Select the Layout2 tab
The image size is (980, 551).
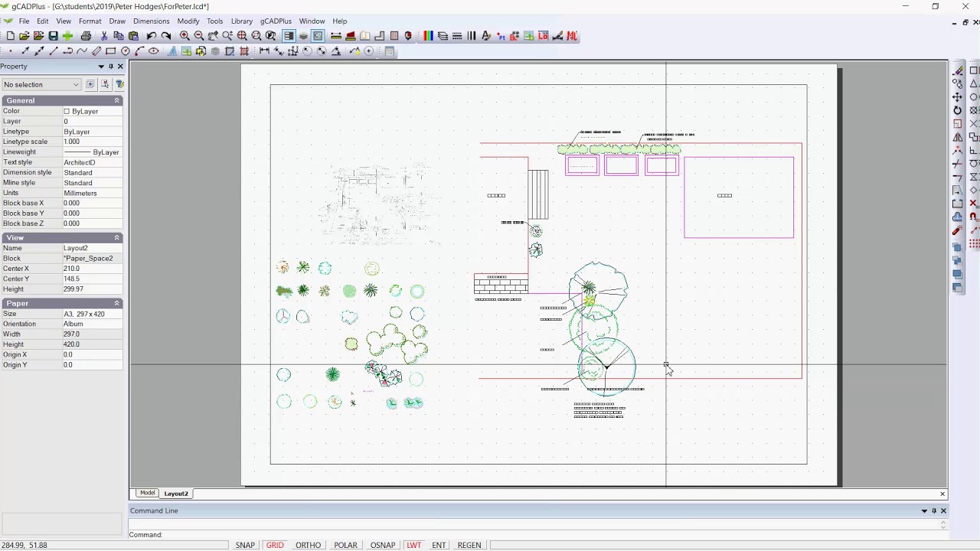pyautogui.click(x=175, y=494)
